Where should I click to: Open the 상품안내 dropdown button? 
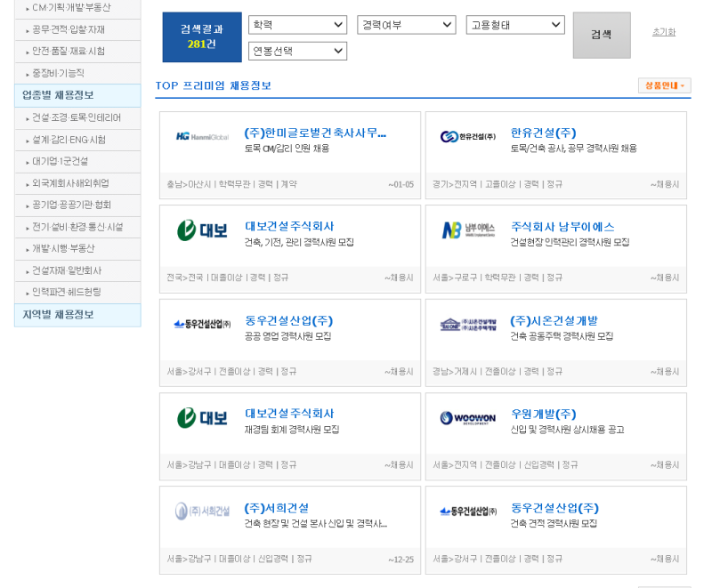coord(664,85)
